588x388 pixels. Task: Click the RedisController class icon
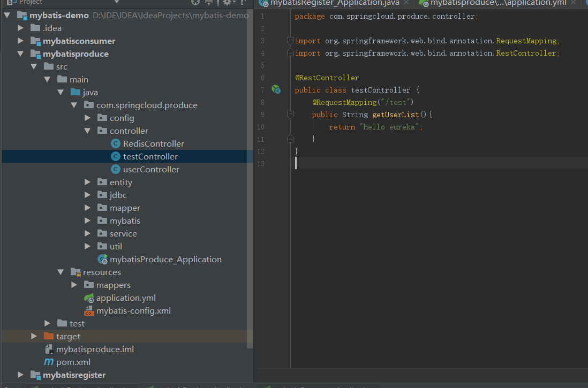(x=116, y=143)
